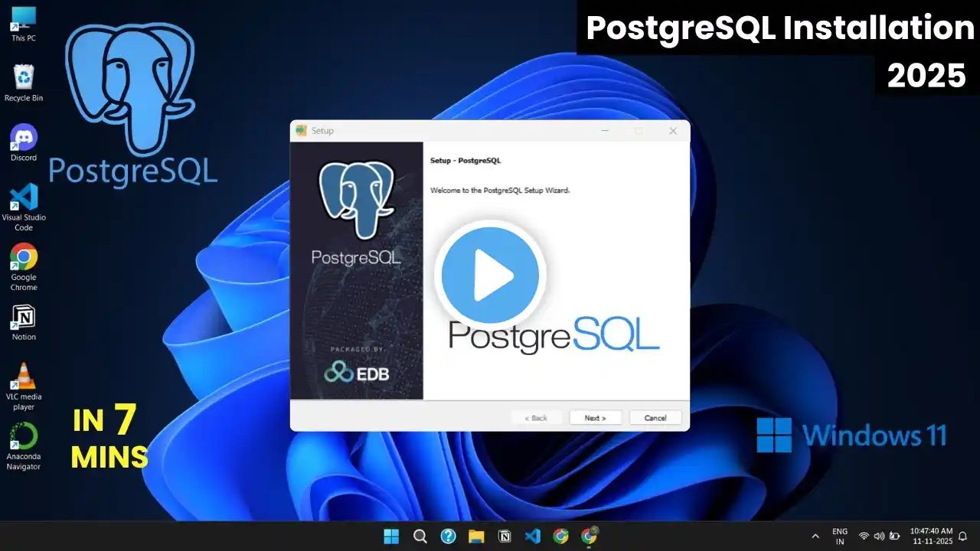Open the This PC desktop icon

(24, 24)
